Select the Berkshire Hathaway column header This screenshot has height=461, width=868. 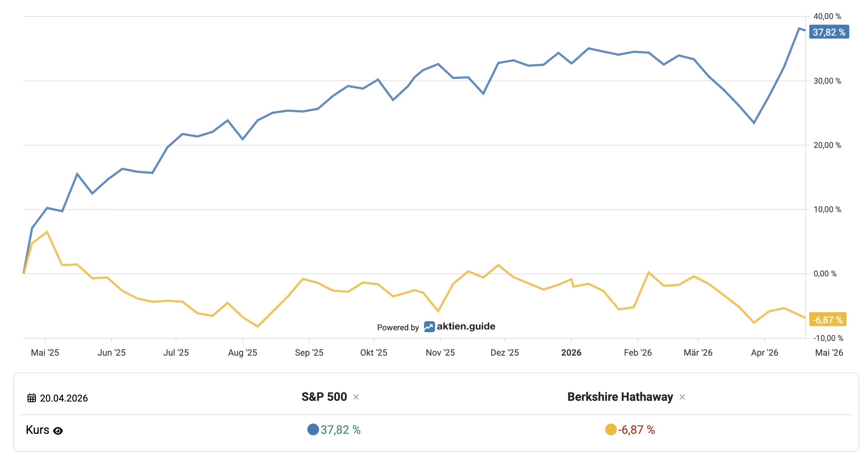[620, 397]
